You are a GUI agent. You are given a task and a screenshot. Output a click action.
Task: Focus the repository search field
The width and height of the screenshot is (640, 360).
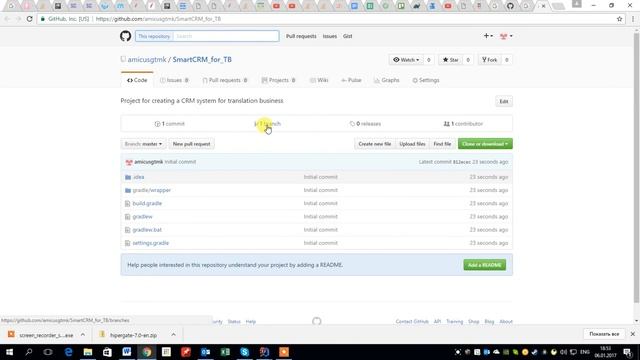(226, 36)
